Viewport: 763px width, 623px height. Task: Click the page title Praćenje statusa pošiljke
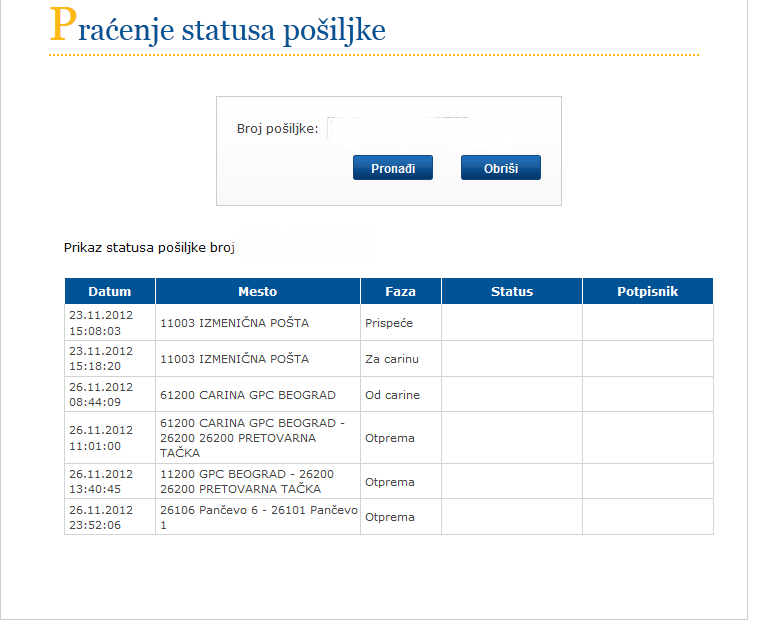(217, 29)
